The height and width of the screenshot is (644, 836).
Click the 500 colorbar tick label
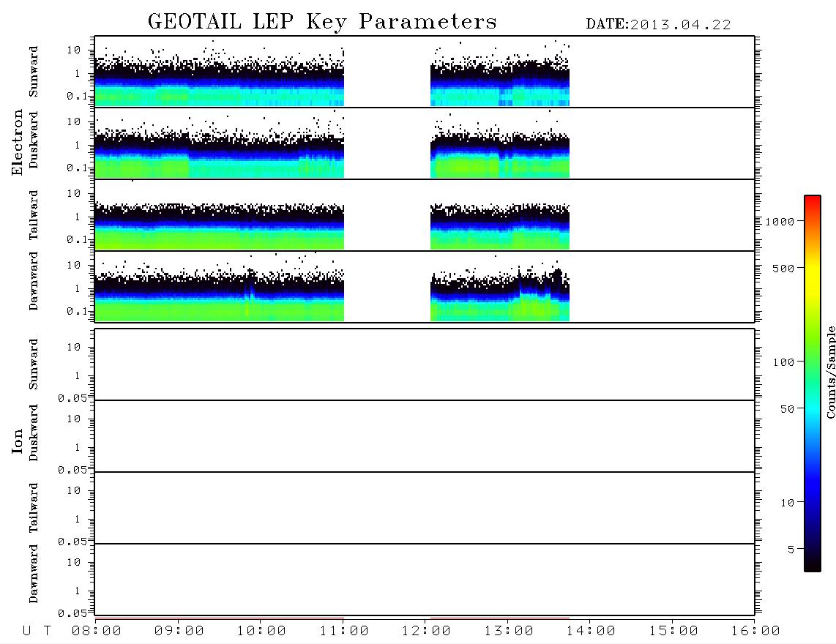(x=783, y=269)
